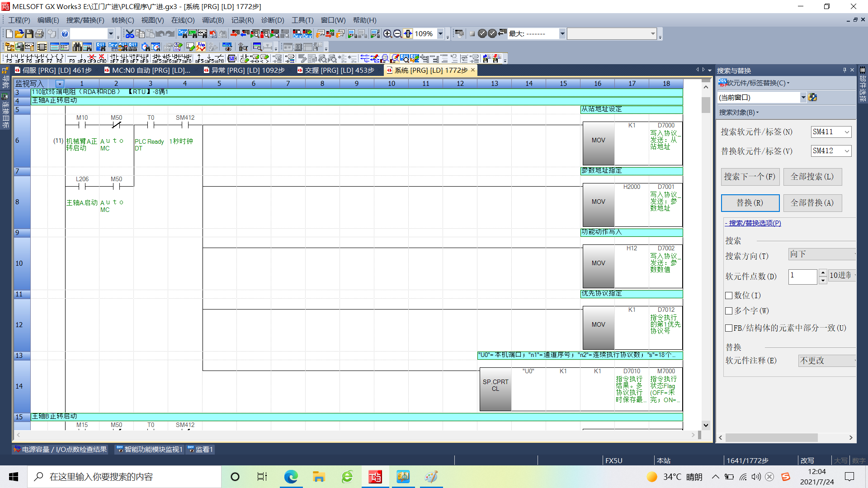Expand the 搜索软元件 SM411 dropdown
The height and width of the screenshot is (488, 868).
tap(847, 132)
